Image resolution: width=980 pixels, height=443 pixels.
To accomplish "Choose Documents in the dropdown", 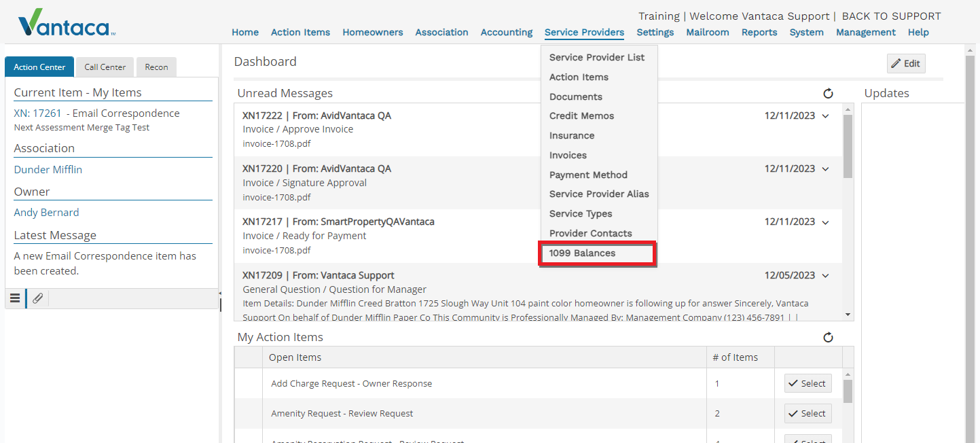I will coord(576,97).
